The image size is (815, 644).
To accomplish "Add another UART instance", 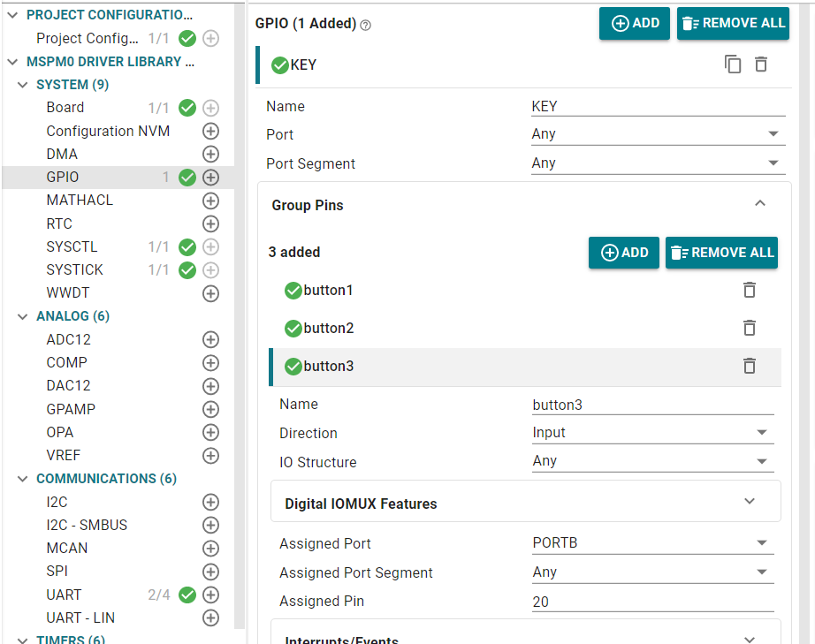I will tap(210, 595).
